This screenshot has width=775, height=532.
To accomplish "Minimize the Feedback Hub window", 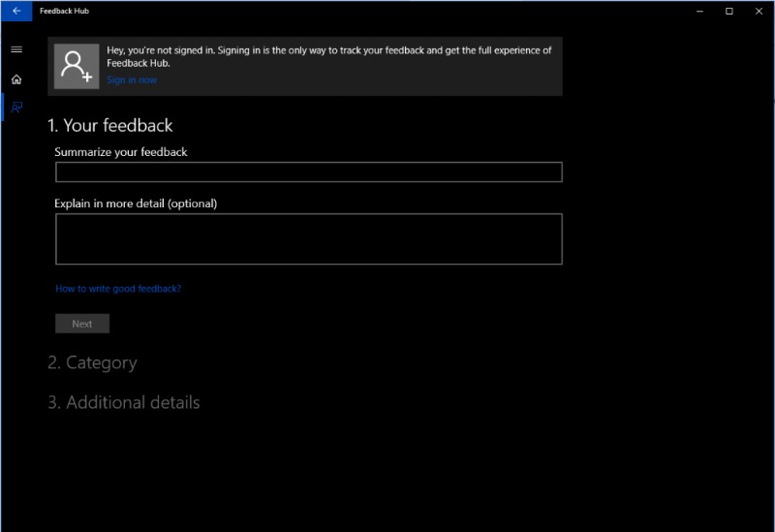I will [699, 11].
